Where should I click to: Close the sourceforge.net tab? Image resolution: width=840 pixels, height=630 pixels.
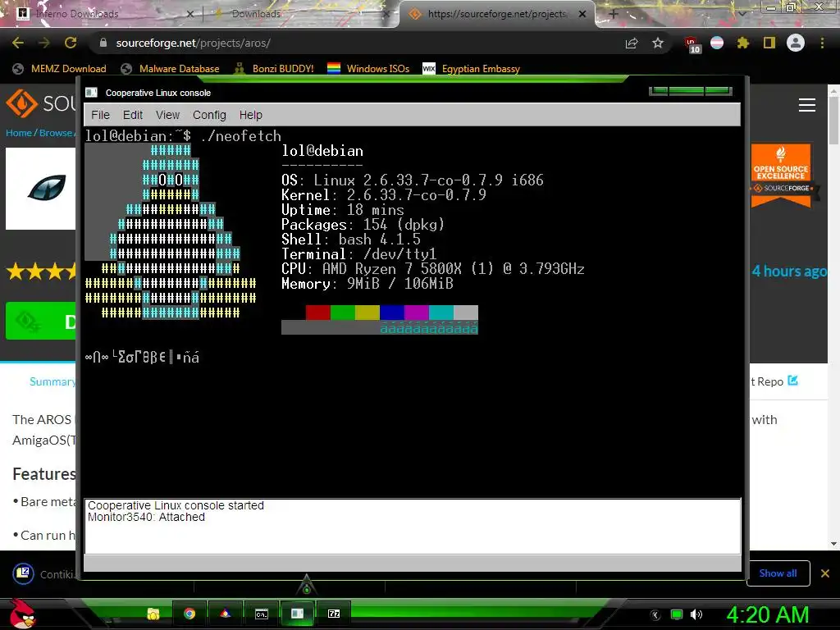[582, 14]
